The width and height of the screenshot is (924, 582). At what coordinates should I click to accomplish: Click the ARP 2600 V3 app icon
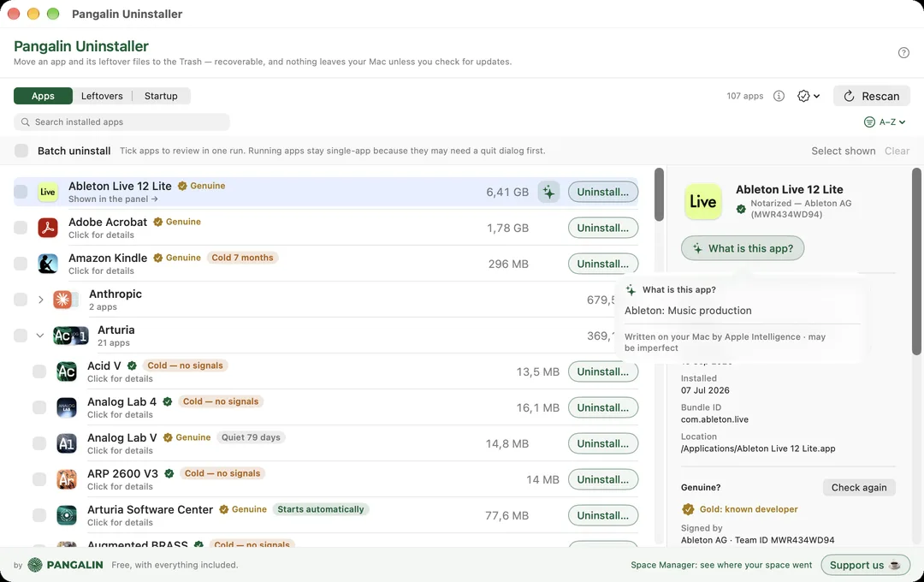pos(67,480)
